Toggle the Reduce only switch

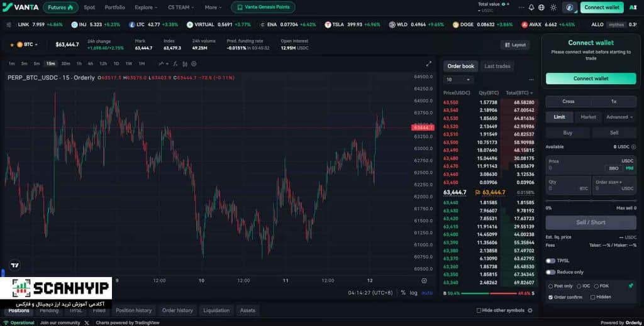tap(550, 272)
